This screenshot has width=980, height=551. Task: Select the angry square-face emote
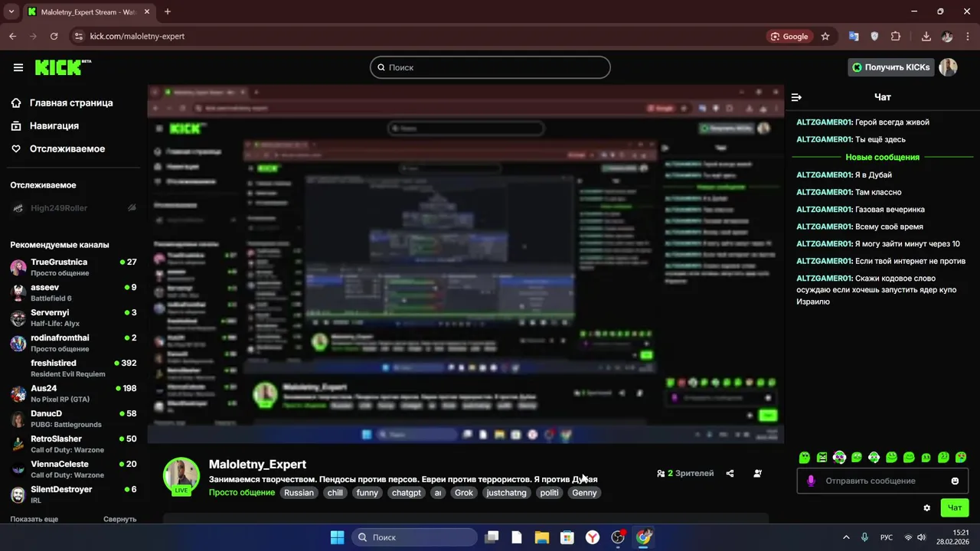(822, 457)
